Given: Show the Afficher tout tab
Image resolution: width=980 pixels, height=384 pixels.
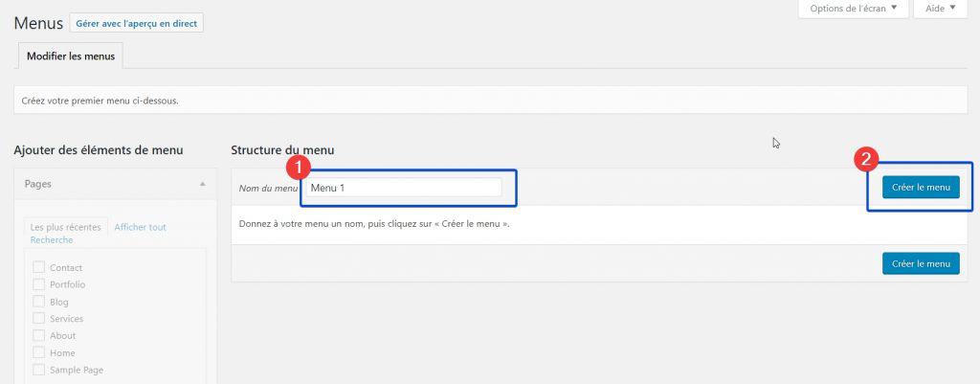Looking at the screenshot, I should pyautogui.click(x=140, y=227).
